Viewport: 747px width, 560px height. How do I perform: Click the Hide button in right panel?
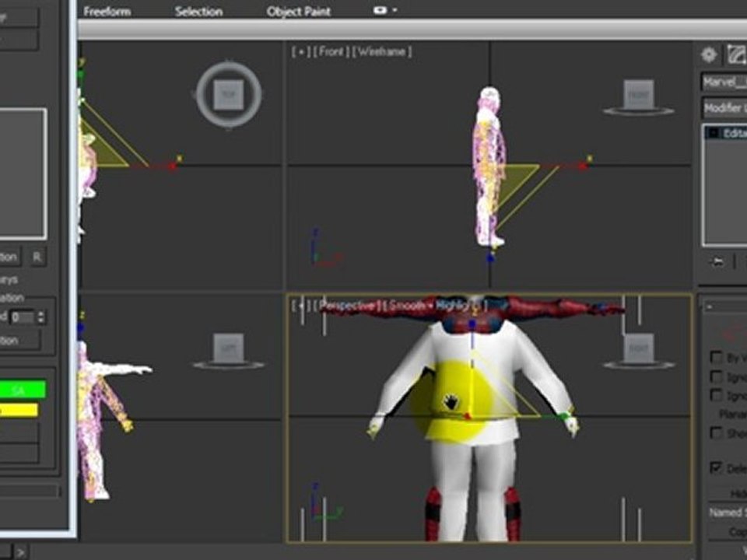728,494
